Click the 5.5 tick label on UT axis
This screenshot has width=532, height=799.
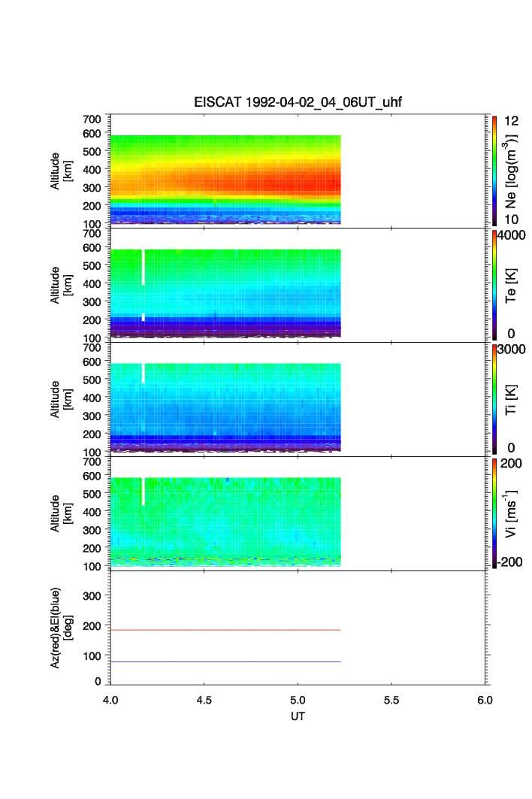(391, 700)
